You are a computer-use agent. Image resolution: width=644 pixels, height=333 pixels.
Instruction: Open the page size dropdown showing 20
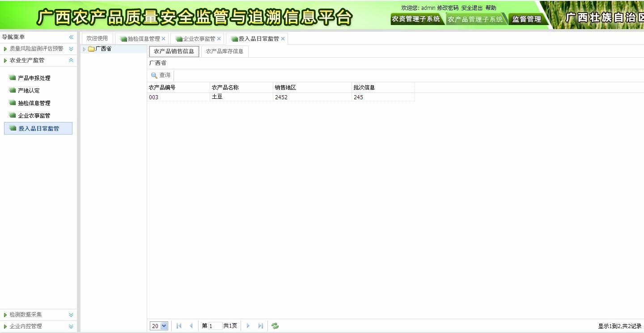(x=159, y=326)
